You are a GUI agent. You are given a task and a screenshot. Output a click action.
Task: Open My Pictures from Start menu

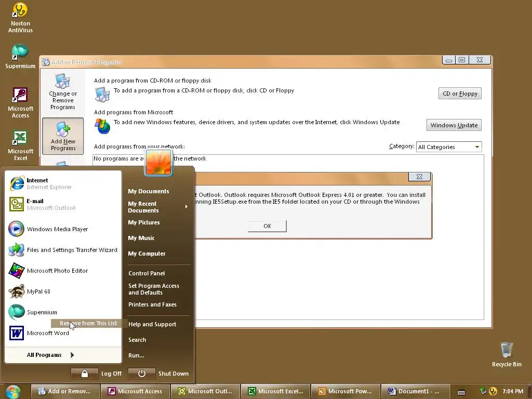144,222
